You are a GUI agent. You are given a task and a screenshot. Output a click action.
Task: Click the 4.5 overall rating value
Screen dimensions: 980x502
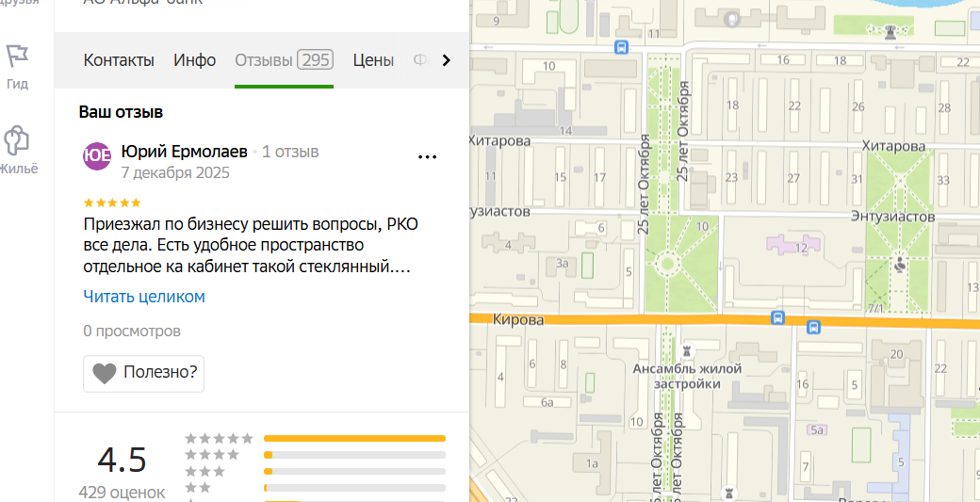coord(122,461)
